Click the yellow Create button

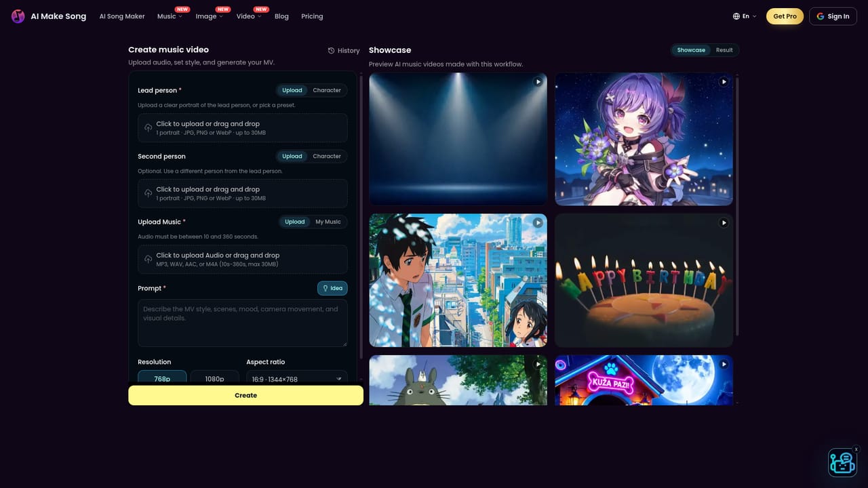click(245, 395)
